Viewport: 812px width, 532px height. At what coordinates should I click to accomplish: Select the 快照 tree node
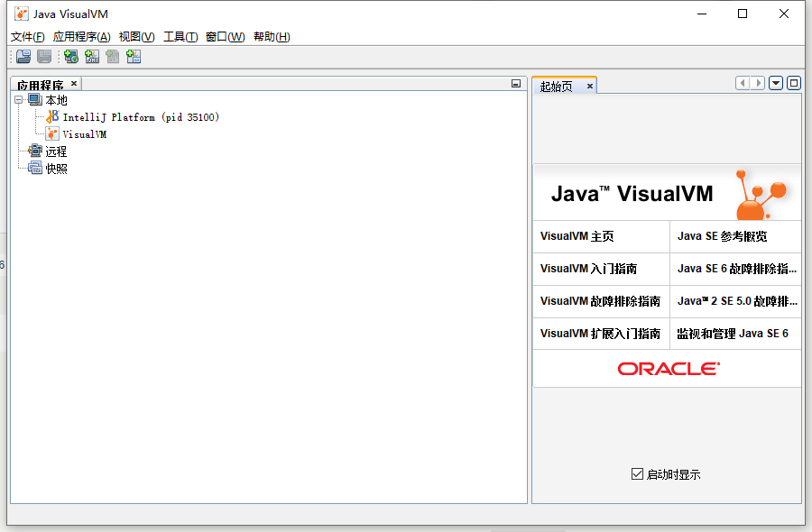56,169
